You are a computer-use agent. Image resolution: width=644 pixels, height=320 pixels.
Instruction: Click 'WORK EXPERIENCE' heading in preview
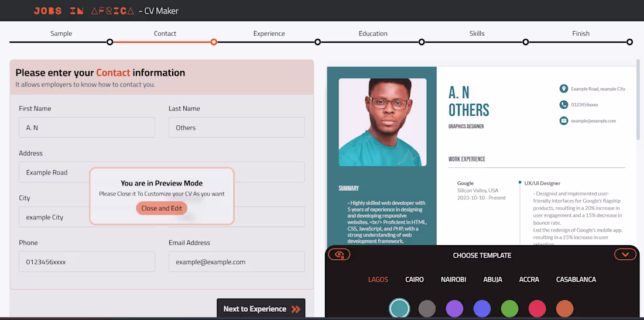(467, 159)
